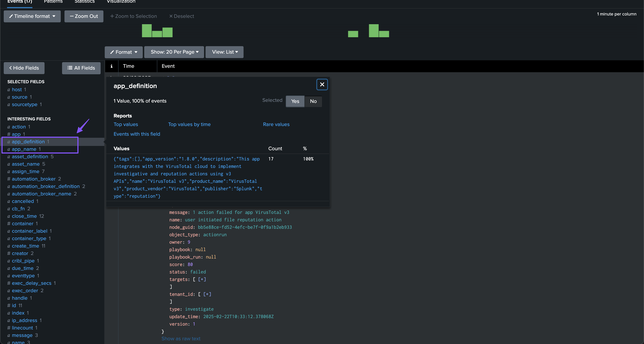The width and height of the screenshot is (644, 344).
Task: Open the automation_broker field
Action: coord(34,179)
